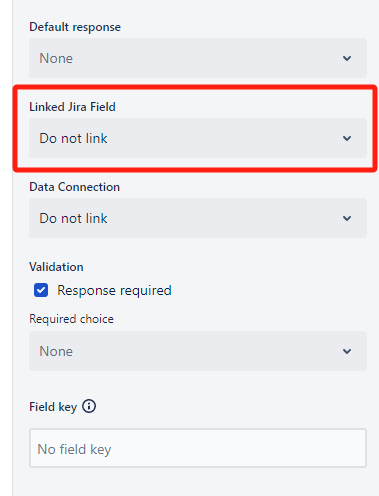Click the 'Linked Jira Field' label
The height and width of the screenshot is (496, 379).
pyautogui.click(x=72, y=107)
